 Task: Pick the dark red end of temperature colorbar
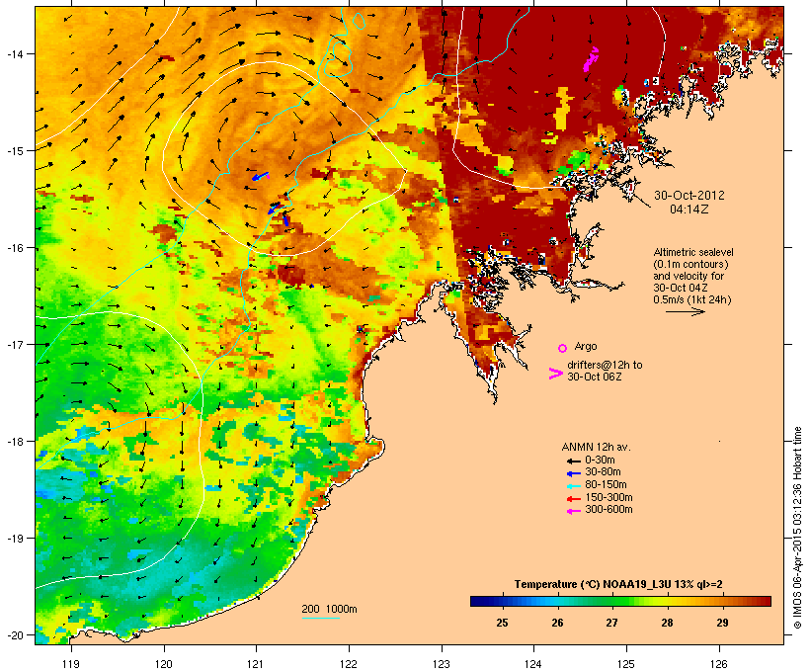(767, 601)
